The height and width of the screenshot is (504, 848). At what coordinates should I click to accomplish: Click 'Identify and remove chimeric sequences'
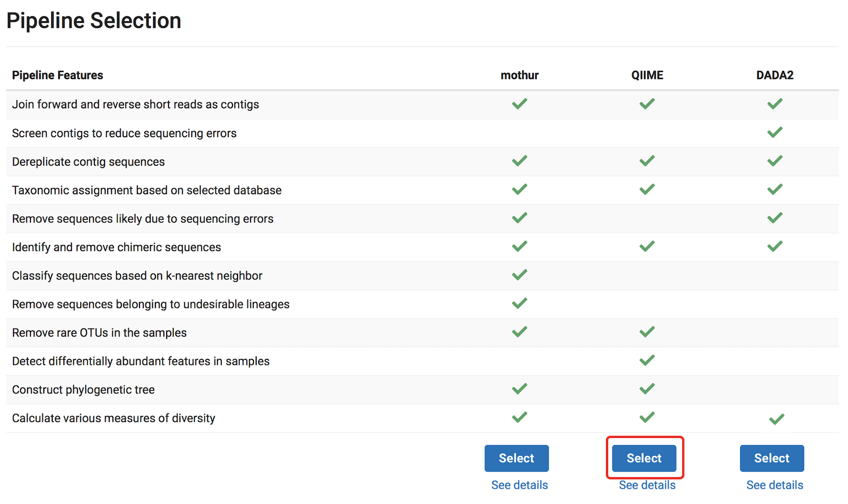coord(116,247)
